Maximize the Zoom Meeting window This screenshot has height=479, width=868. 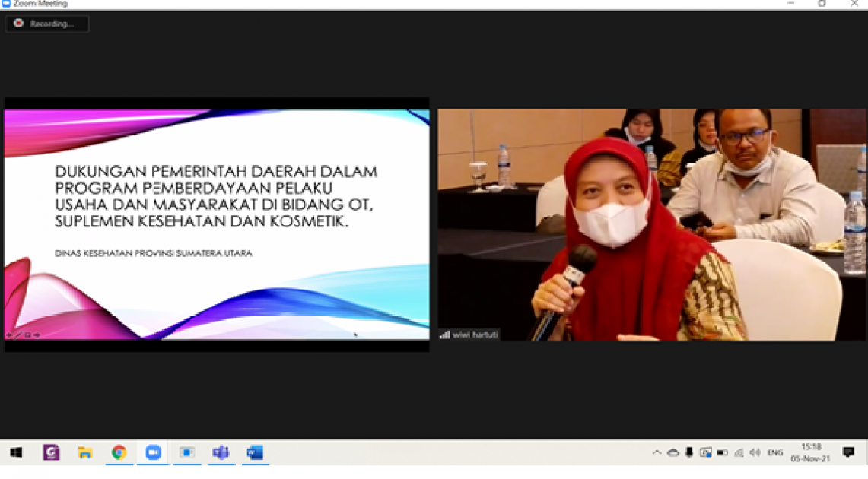point(822,4)
